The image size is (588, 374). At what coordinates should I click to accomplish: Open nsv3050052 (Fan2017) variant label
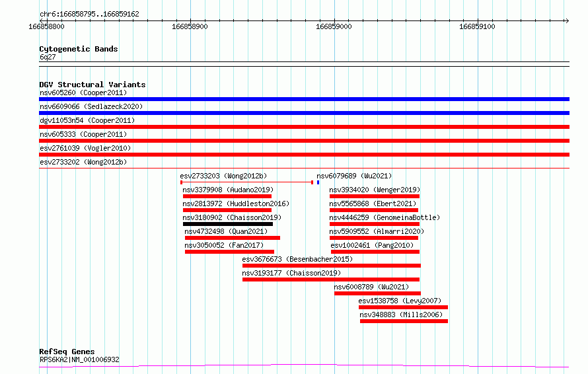224,245
